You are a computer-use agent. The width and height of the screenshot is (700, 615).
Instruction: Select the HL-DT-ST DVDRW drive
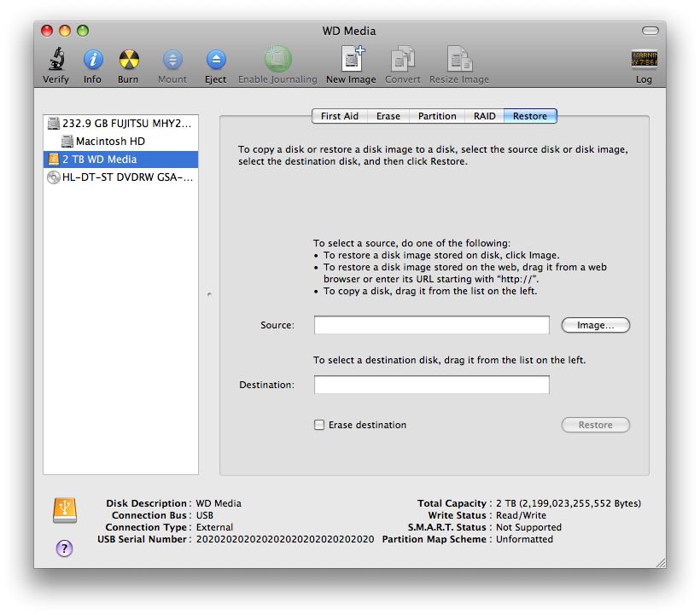click(120, 177)
